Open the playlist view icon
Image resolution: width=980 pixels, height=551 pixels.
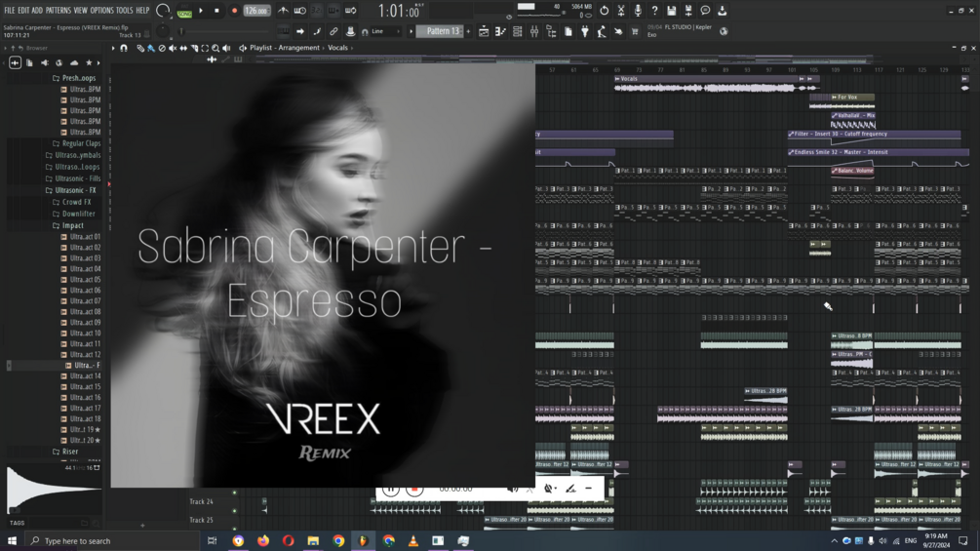click(x=484, y=31)
